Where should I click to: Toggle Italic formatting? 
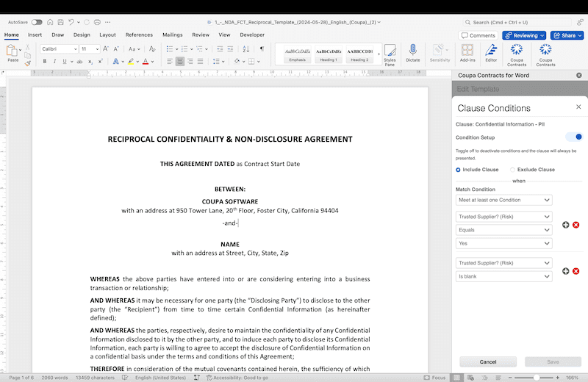pyautogui.click(x=54, y=61)
